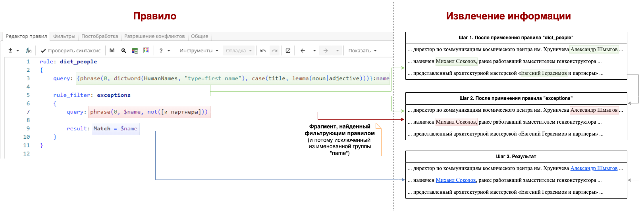Click the colored grid icon
This screenshot has height=214, width=644.
pos(146,51)
